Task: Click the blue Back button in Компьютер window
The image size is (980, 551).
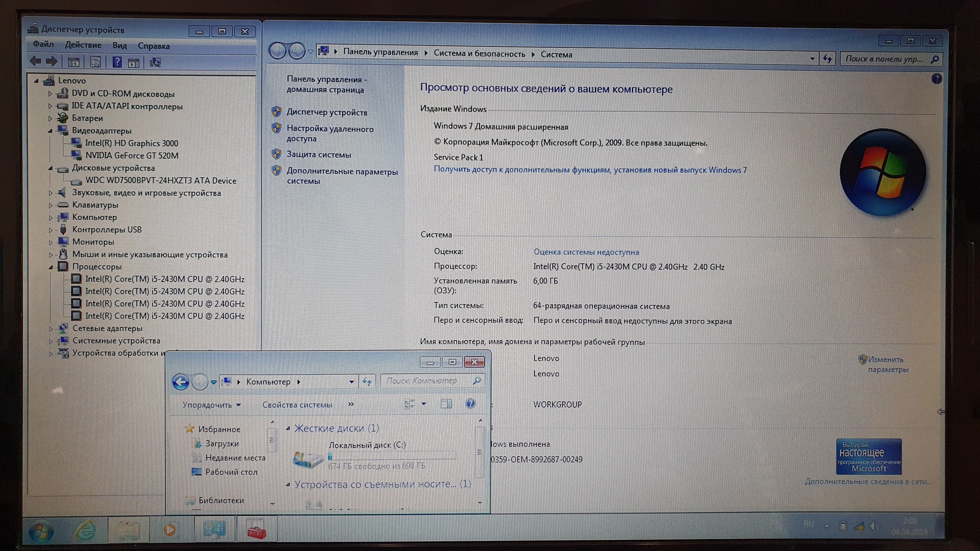Action: [180, 382]
